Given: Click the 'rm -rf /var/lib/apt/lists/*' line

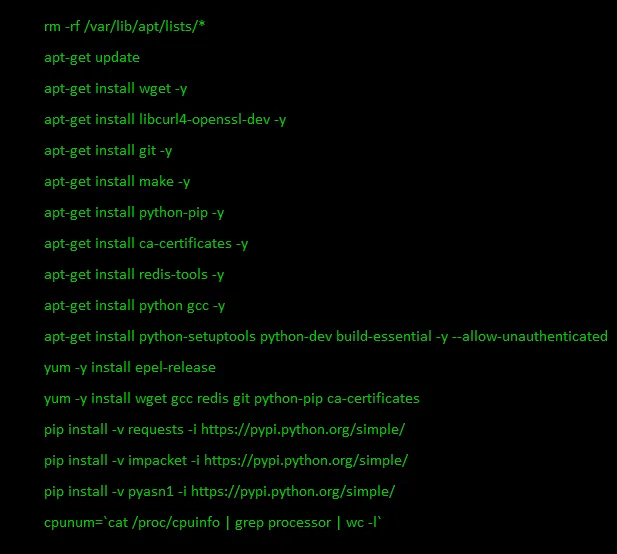Looking at the screenshot, I should coord(124,27).
